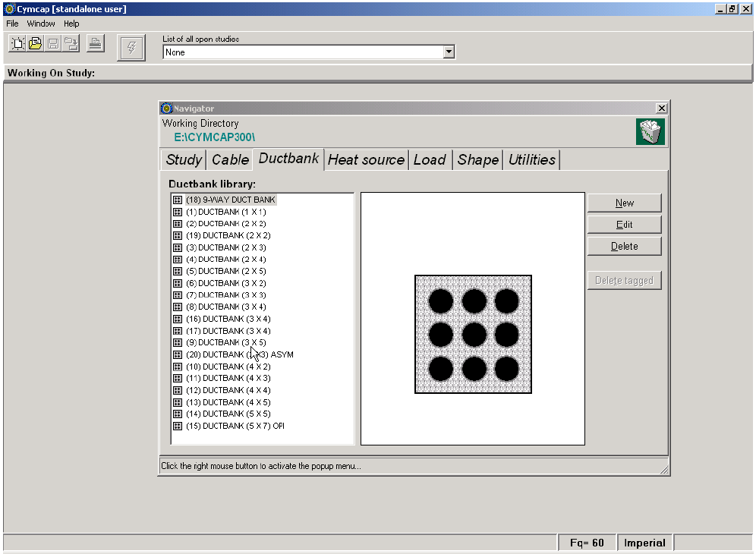Switch to the Cable tab
The width and height of the screenshot is (756, 554).
(x=230, y=159)
